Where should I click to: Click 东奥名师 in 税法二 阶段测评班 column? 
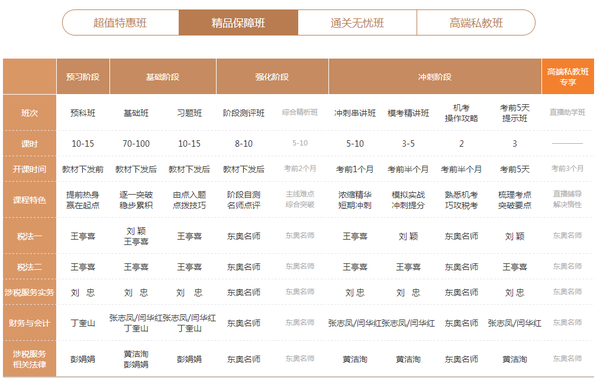point(243,267)
